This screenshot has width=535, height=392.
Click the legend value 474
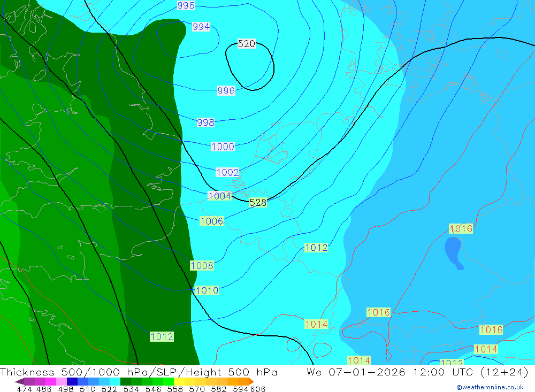click(x=25, y=389)
